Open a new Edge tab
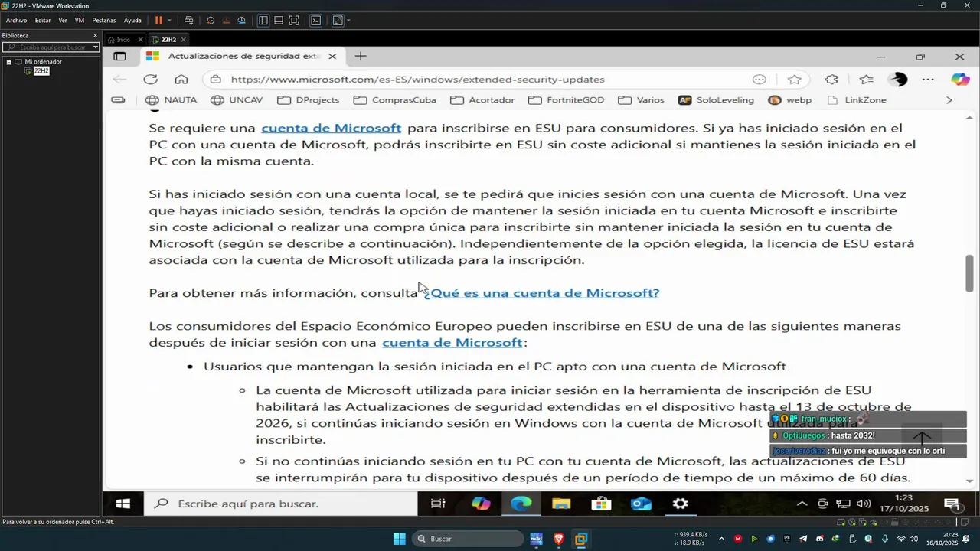 coord(361,56)
